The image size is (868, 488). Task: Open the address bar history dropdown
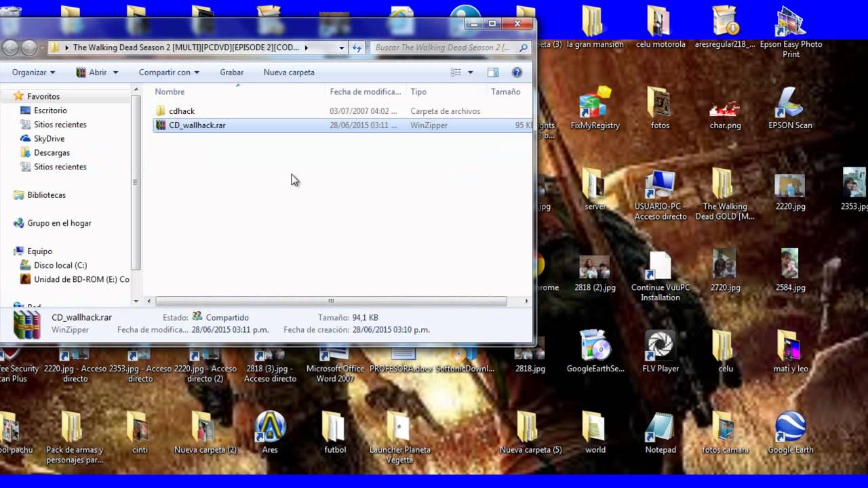click(x=342, y=48)
